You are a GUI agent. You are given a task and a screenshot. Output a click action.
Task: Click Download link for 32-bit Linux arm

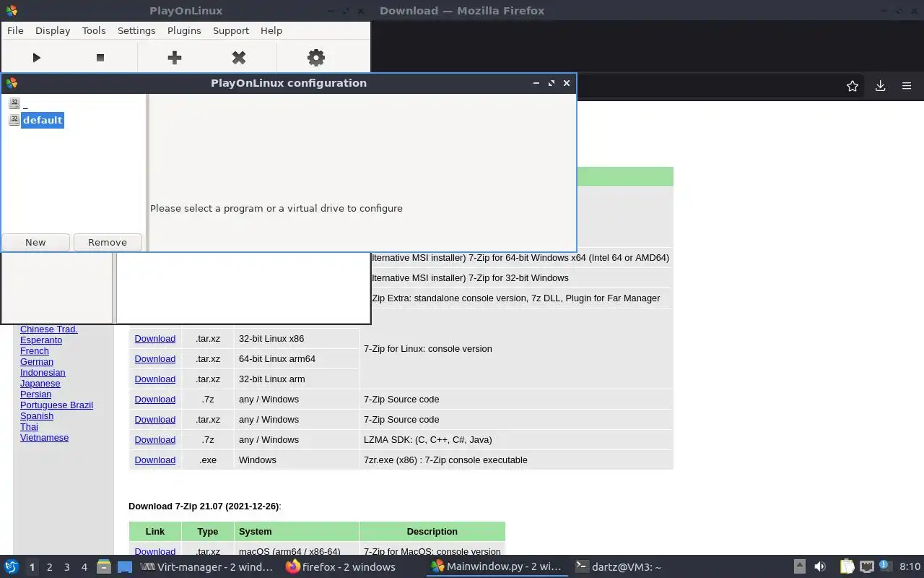(x=155, y=379)
